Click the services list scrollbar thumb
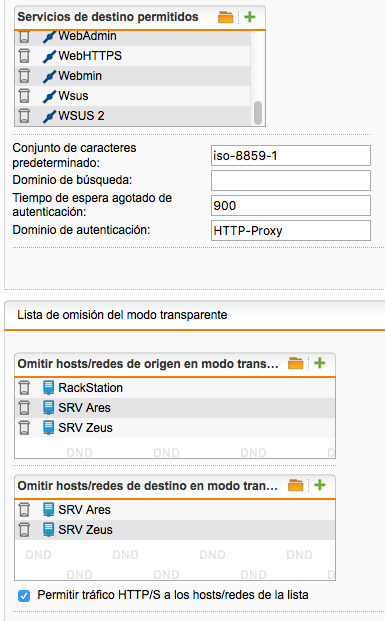Screen dimensions: 385x621 coord(258,113)
